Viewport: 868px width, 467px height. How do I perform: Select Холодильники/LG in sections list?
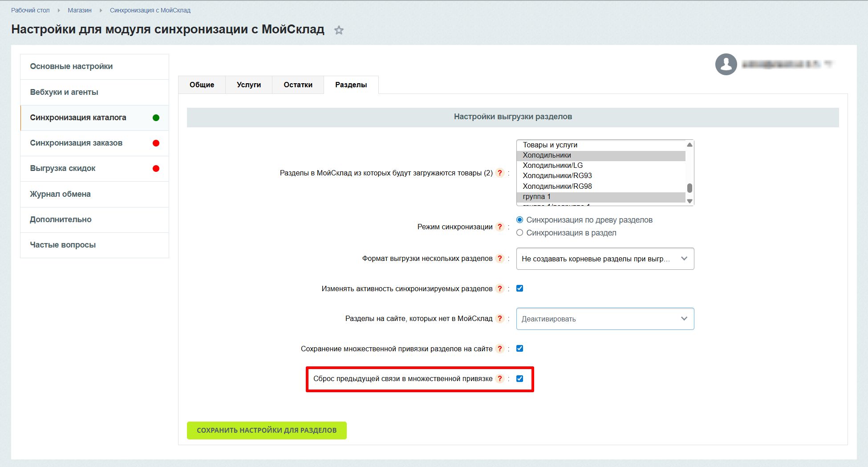click(x=601, y=166)
